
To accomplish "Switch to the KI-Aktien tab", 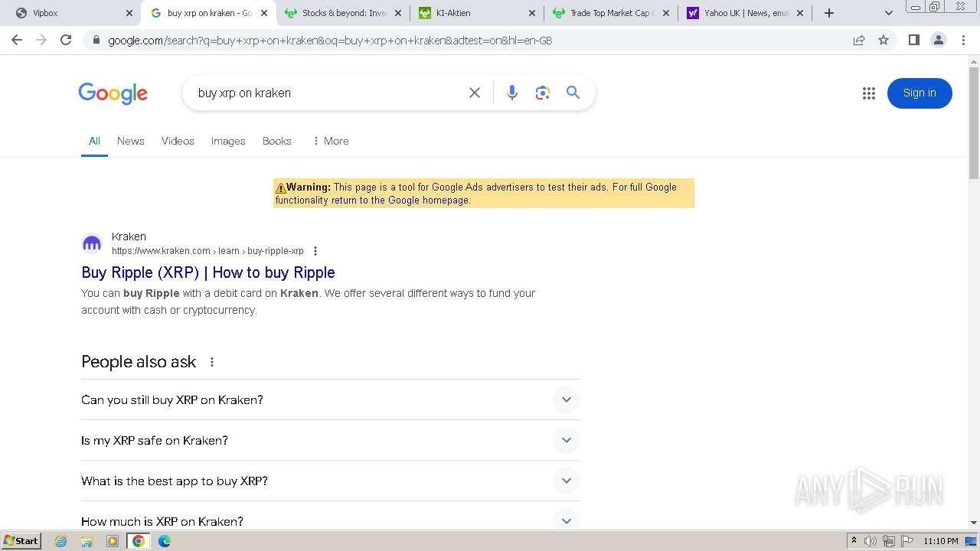I will (476, 13).
